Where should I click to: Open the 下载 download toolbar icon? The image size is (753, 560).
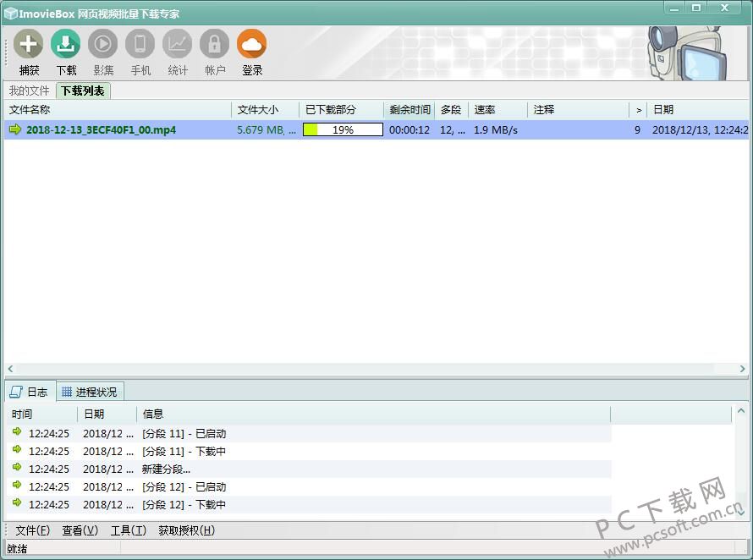click(x=66, y=44)
